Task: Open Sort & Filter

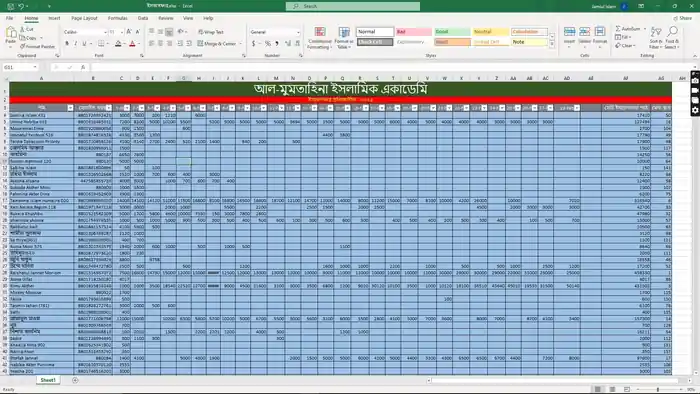Action: (x=655, y=37)
